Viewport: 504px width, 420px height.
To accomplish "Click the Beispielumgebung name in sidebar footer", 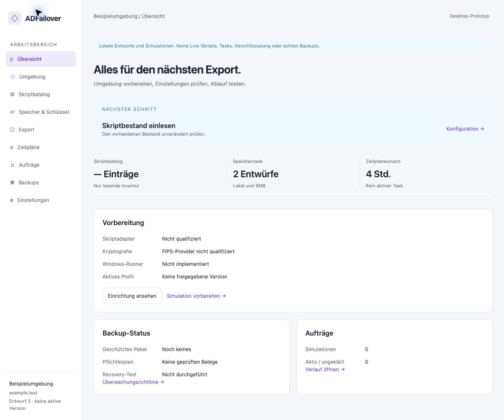I will [x=31, y=384].
